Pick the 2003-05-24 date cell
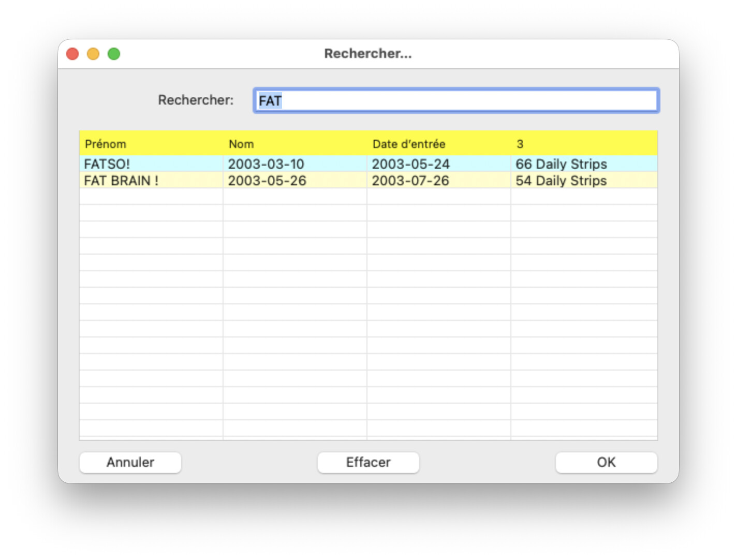737x560 pixels. [x=410, y=164]
